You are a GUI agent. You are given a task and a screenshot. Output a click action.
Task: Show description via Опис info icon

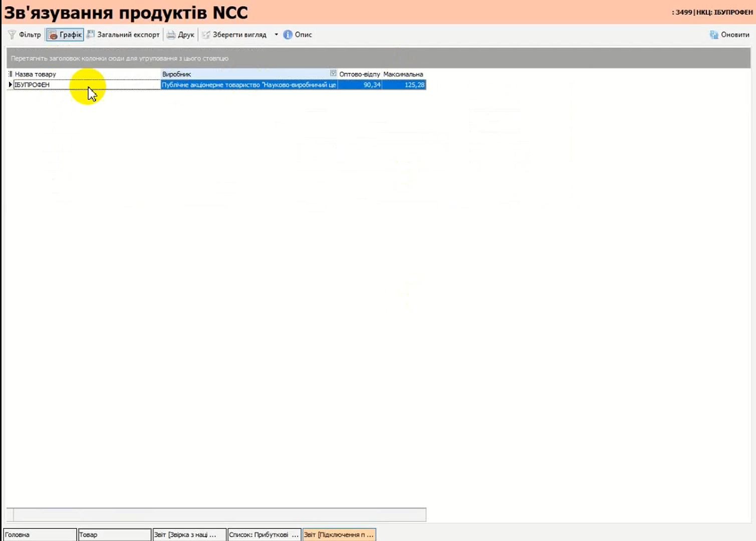(298, 35)
